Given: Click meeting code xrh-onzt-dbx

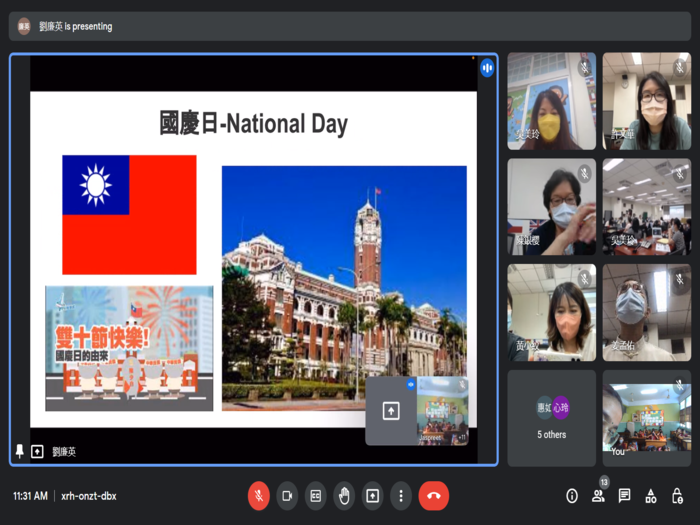Looking at the screenshot, I should pos(89,496).
